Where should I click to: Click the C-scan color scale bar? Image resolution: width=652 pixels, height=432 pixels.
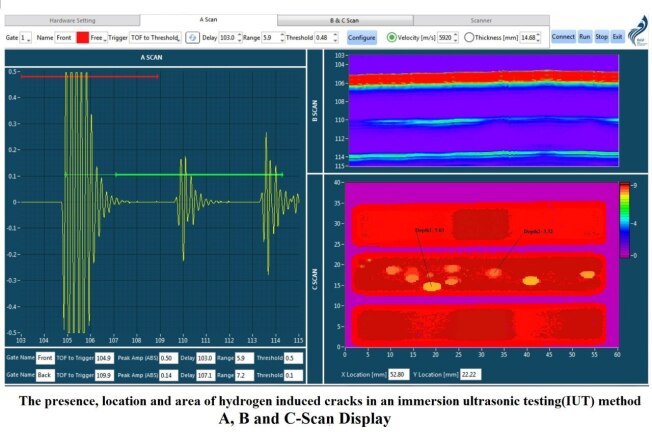pos(624,220)
